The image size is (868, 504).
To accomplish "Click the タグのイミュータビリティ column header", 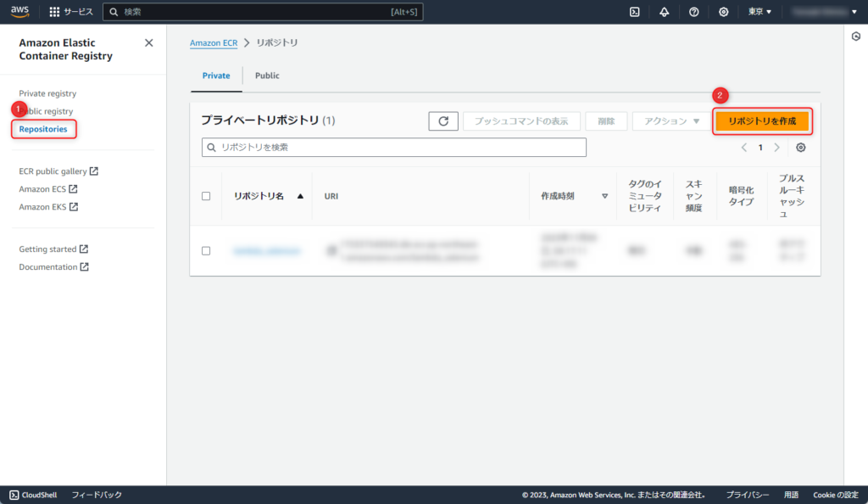I will 645,196.
